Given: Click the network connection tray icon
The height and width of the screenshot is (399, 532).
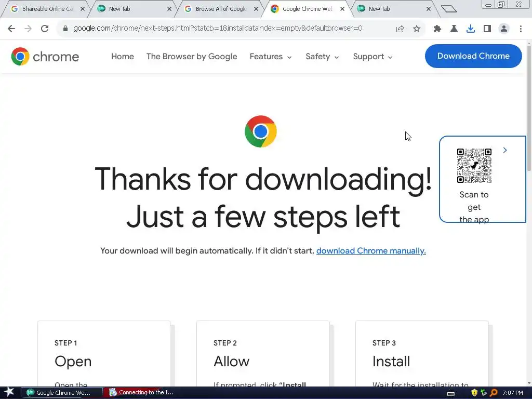Looking at the screenshot, I should (484, 393).
